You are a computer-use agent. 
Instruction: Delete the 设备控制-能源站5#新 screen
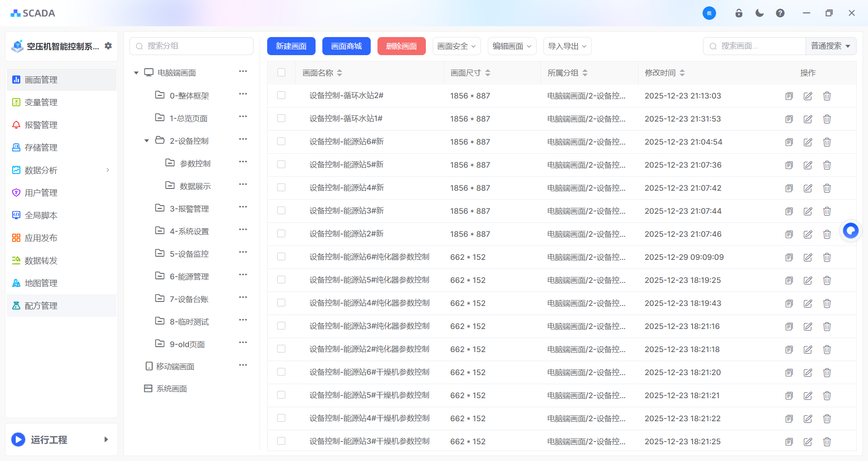827,165
